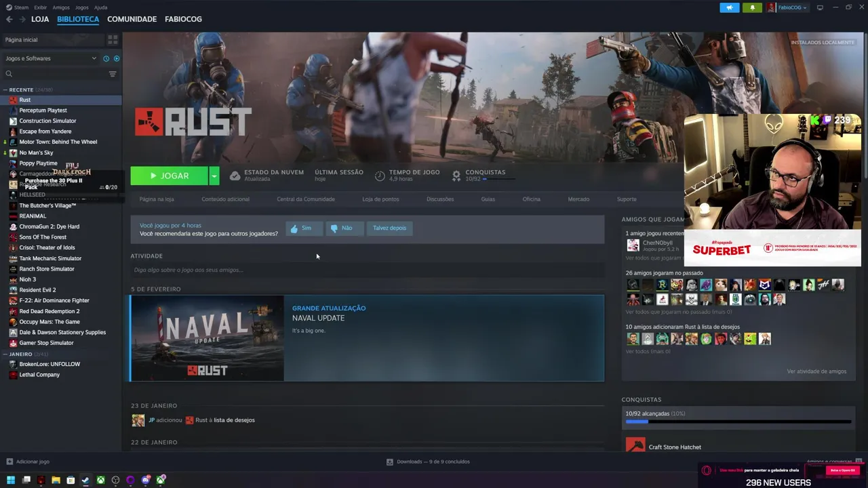Open the green notifications bell
This screenshot has width=868, height=488.
point(752,7)
